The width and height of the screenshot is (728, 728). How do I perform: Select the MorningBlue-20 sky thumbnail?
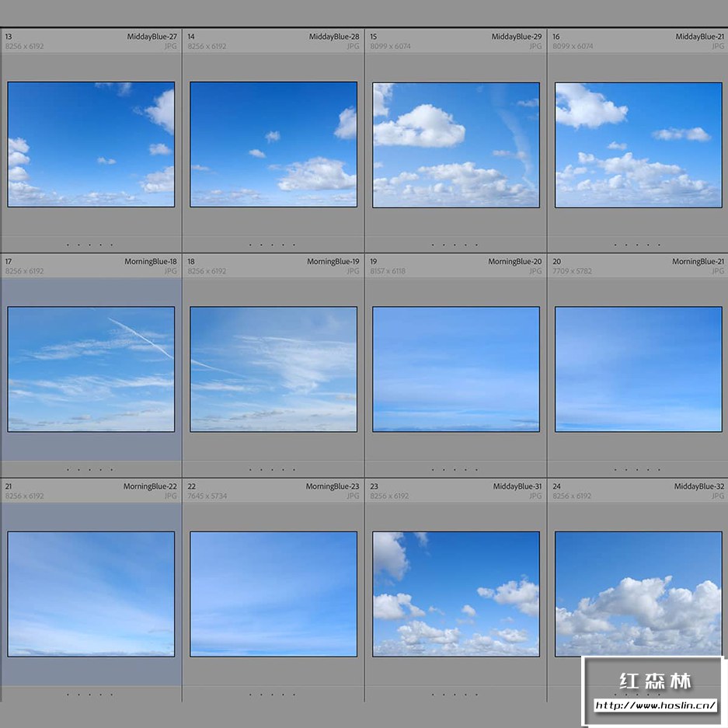pos(456,369)
